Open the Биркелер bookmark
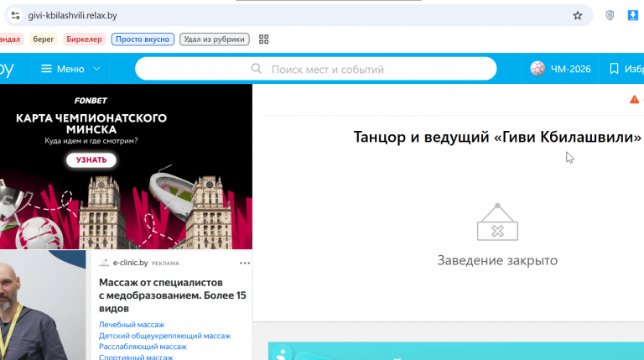Viewport: 644px width, 360px height. click(84, 39)
